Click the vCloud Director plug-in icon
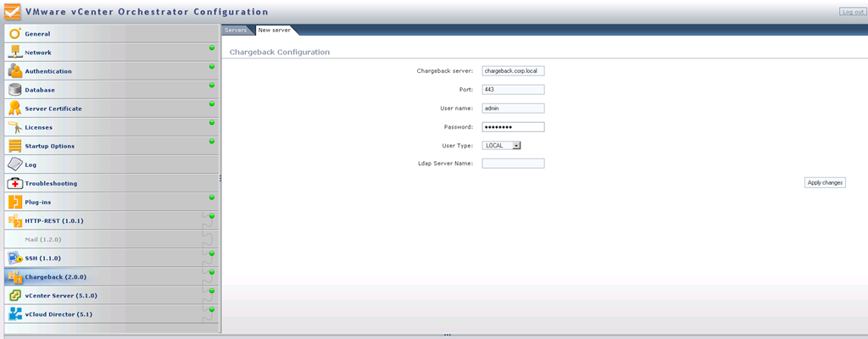The width and height of the screenshot is (868, 339). (x=15, y=314)
